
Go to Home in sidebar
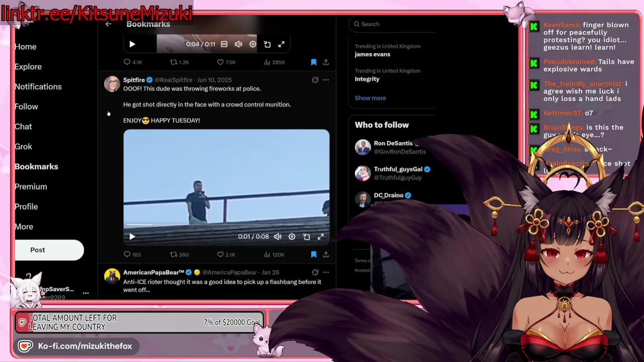pyautogui.click(x=26, y=47)
